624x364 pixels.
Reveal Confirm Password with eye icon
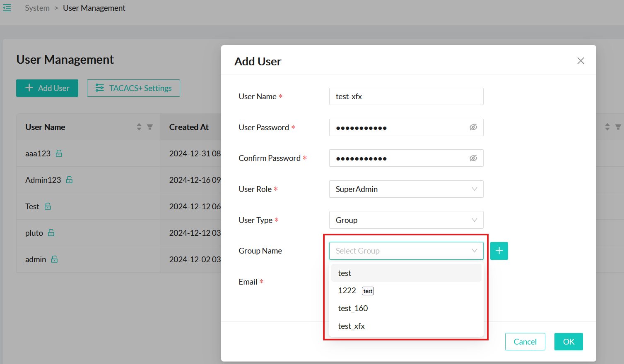coord(473,158)
